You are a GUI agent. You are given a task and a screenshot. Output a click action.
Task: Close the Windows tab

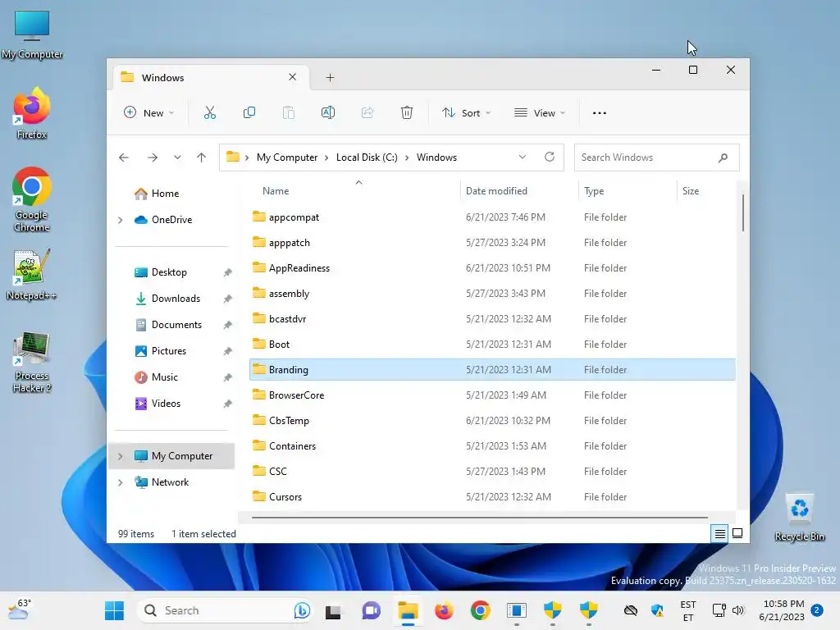pos(293,77)
